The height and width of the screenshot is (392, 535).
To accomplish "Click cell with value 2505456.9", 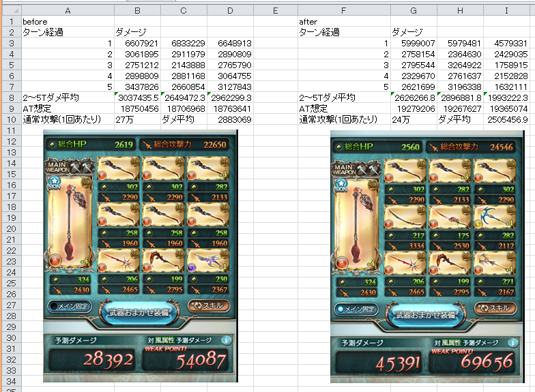I will coord(506,119).
